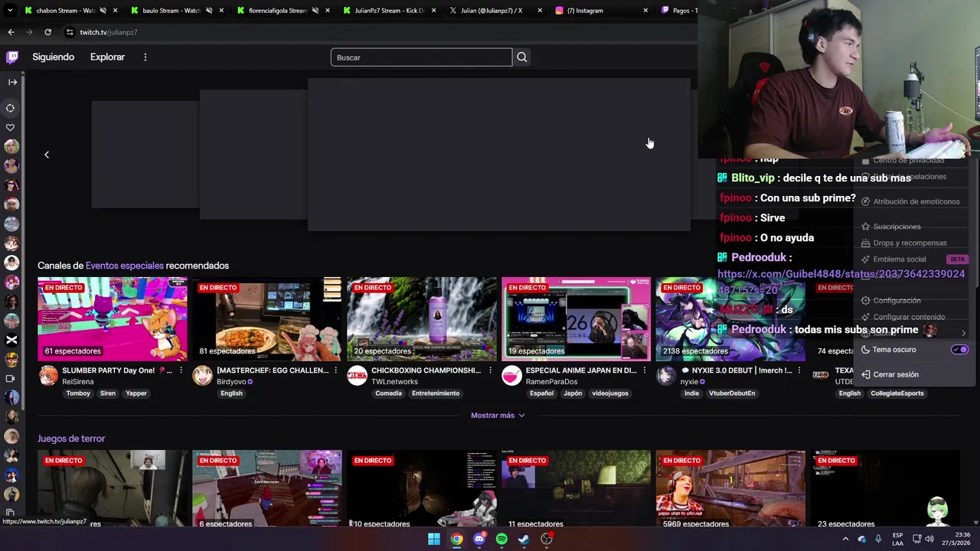Open Steam from the taskbar

coord(524,539)
